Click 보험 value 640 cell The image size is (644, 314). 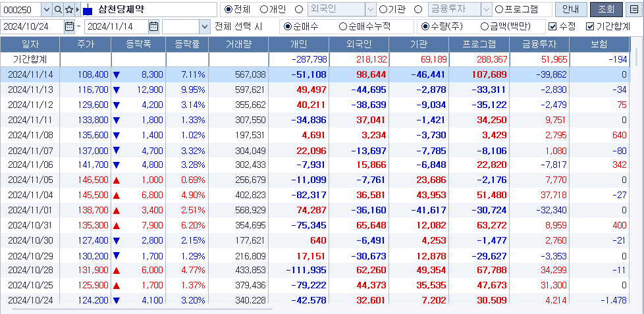(619, 135)
